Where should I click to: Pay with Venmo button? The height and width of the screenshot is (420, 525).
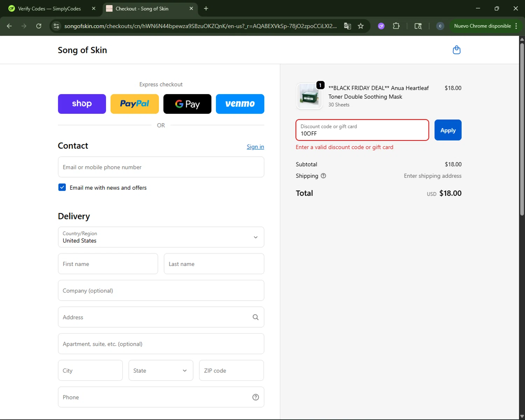pyautogui.click(x=240, y=104)
